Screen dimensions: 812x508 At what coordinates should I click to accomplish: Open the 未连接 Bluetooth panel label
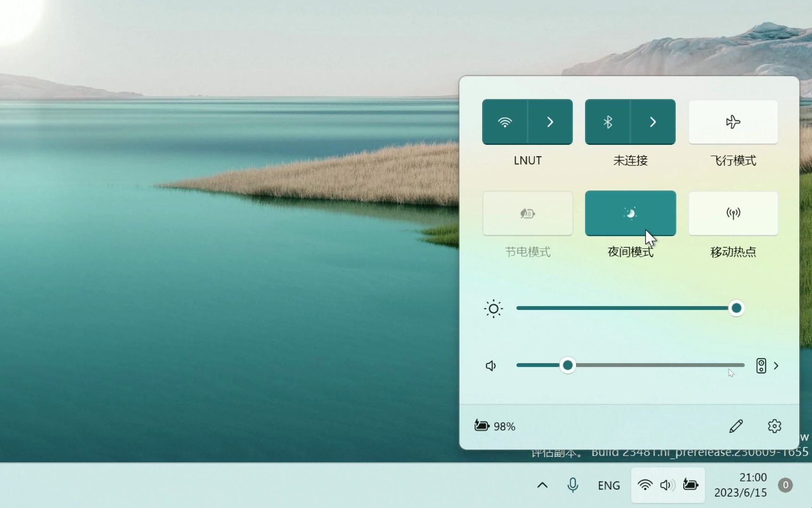click(x=630, y=160)
